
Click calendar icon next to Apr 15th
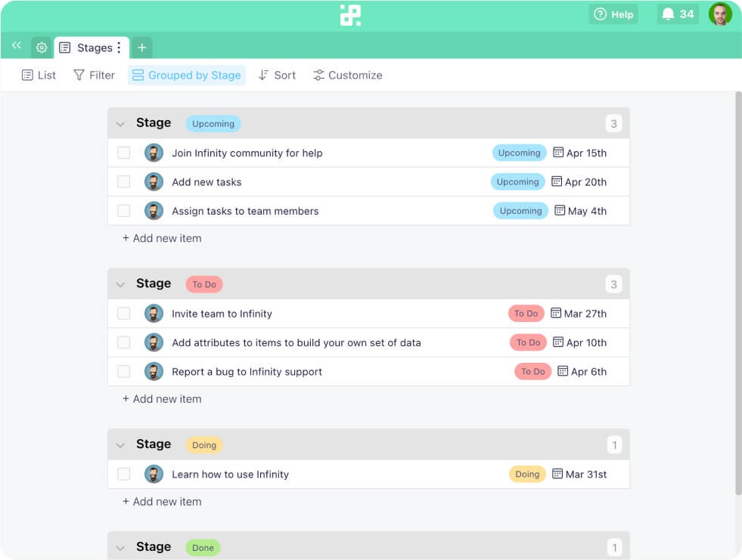tap(558, 153)
